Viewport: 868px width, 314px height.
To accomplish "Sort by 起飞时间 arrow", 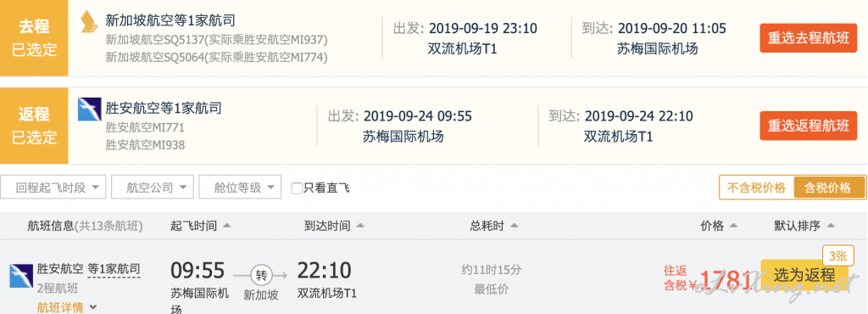I will pyautogui.click(x=227, y=226).
